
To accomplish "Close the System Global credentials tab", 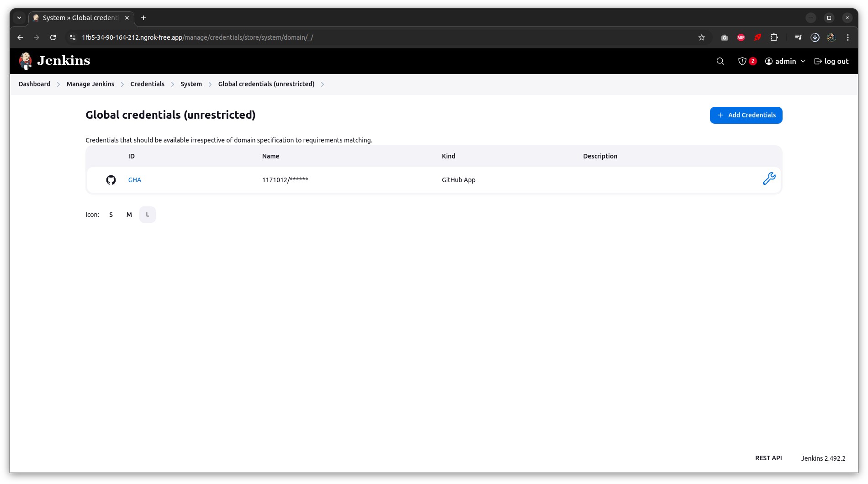I will pos(127,18).
